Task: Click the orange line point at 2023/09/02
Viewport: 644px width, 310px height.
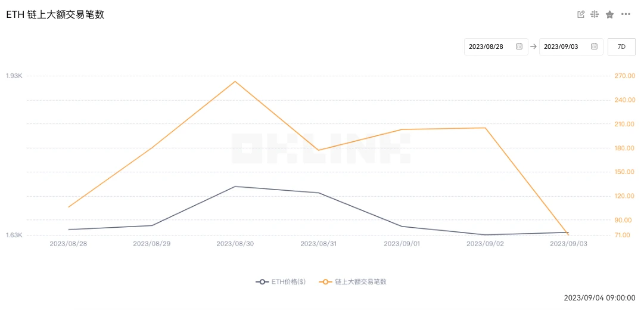Action: pyautogui.click(x=486, y=128)
